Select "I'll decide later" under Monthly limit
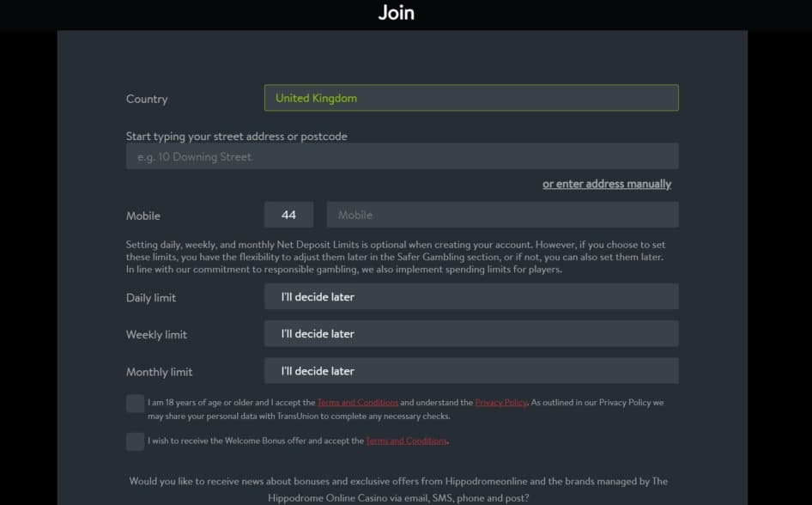The image size is (812, 505). point(470,370)
